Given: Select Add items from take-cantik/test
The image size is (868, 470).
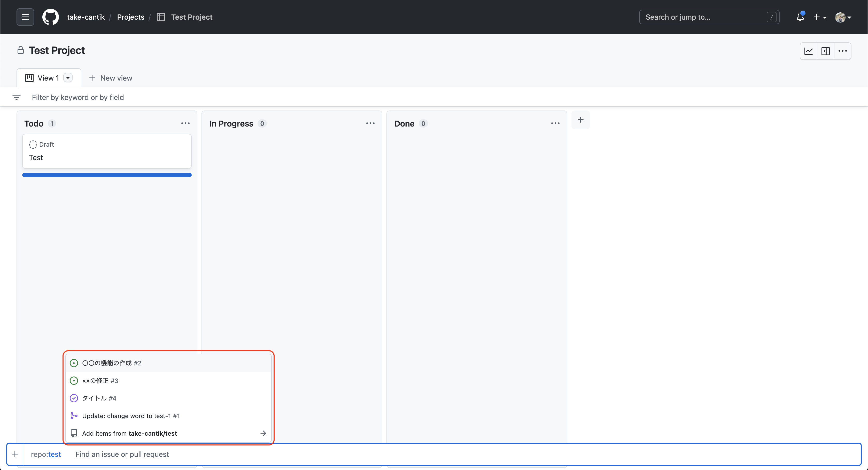Looking at the screenshot, I should [129, 433].
